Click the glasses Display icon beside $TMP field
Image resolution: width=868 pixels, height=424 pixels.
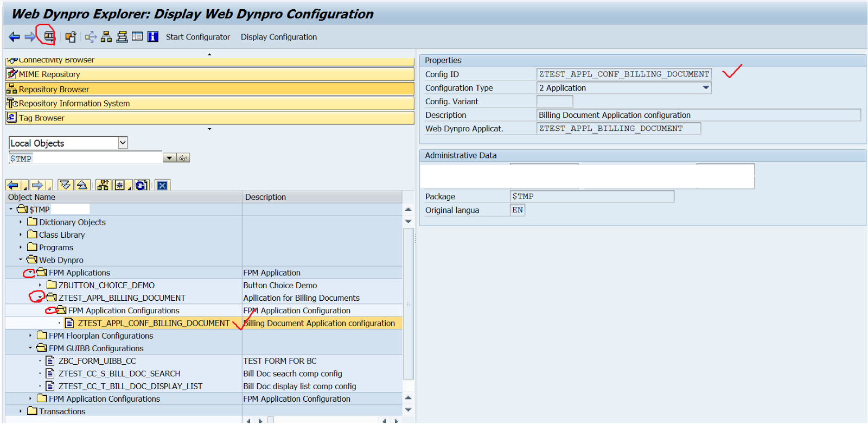(x=183, y=158)
